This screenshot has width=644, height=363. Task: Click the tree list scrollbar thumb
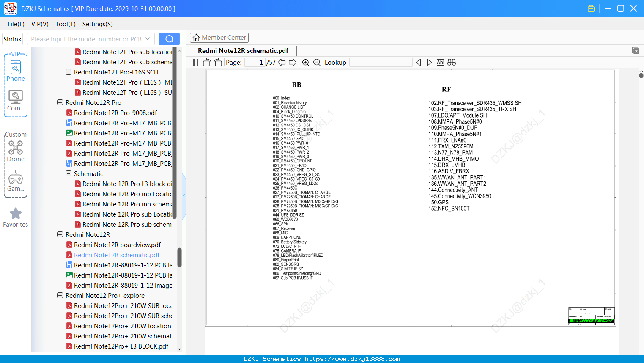(x=179, y=258)
